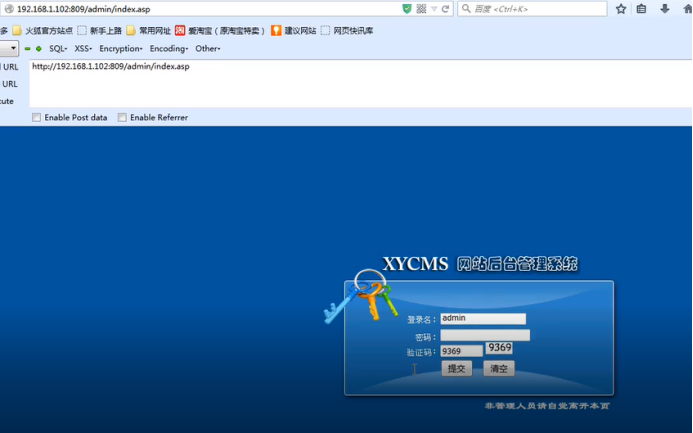The width and height of the screenshot is (693, 433).
Task: Open 爱淘宝 bookmark
Action: 220,30
